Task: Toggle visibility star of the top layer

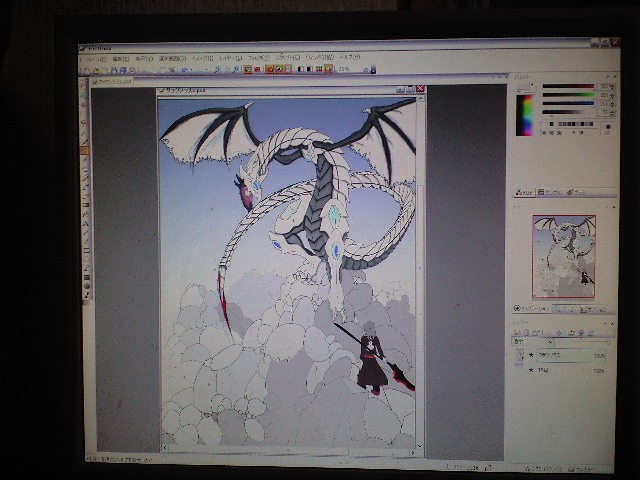Action: [531, 354]
